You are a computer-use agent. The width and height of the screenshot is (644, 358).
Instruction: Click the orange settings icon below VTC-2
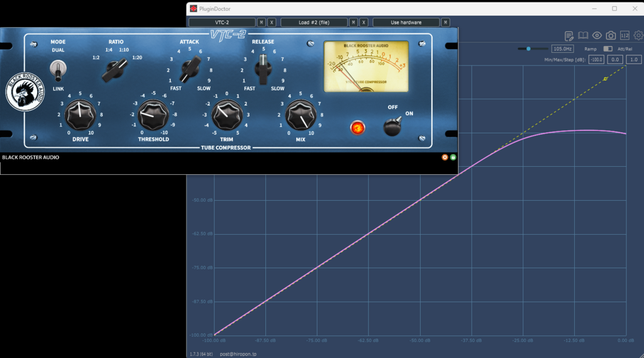[445, 157]
